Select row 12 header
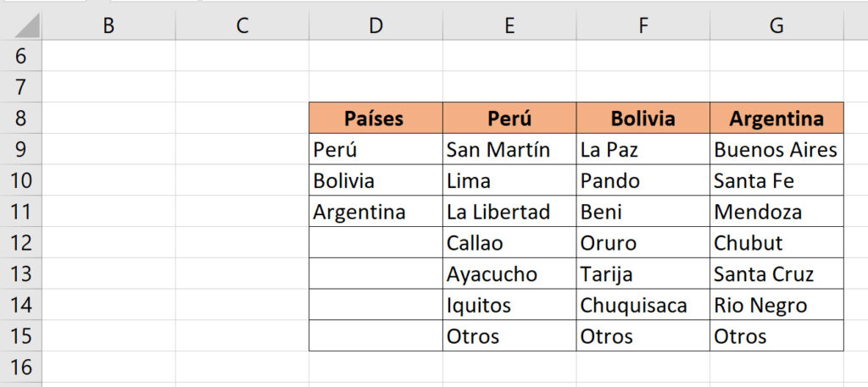Viewport: 868px width, 387px height. point(20,243)
